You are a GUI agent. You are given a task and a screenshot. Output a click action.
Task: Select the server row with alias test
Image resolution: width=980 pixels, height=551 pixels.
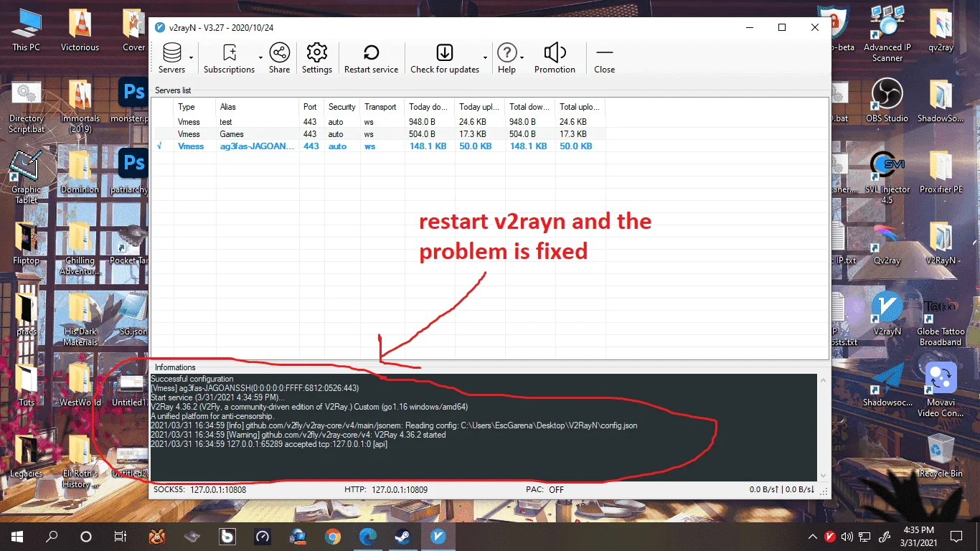click(380, 122)
